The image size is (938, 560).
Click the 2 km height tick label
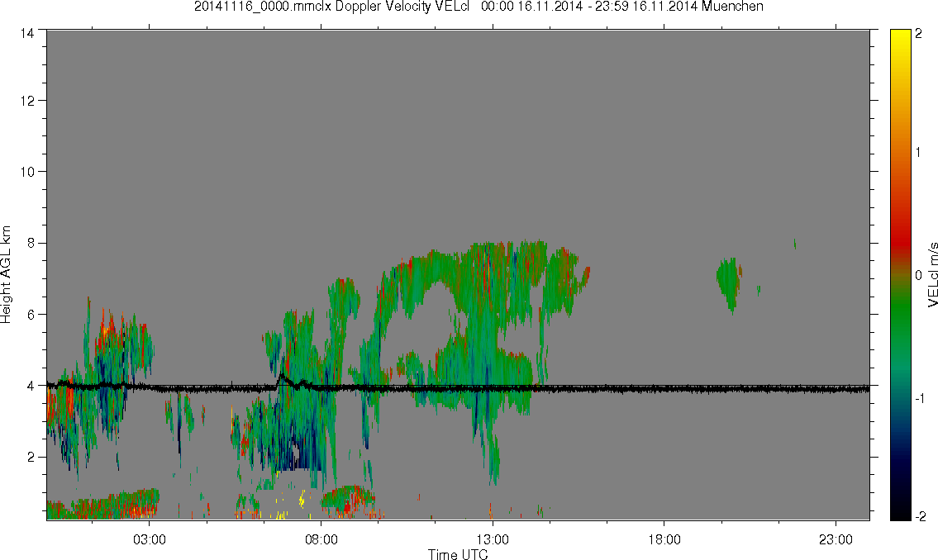pyautogui.click(x=30, y=458)
